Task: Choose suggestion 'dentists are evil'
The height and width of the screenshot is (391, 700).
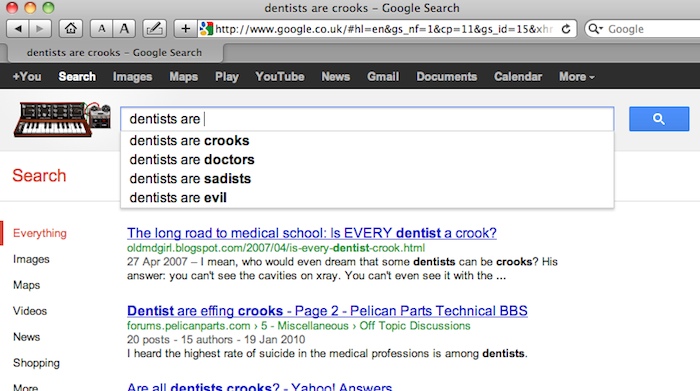Action: pyautogui.click(x=367, y=198)
